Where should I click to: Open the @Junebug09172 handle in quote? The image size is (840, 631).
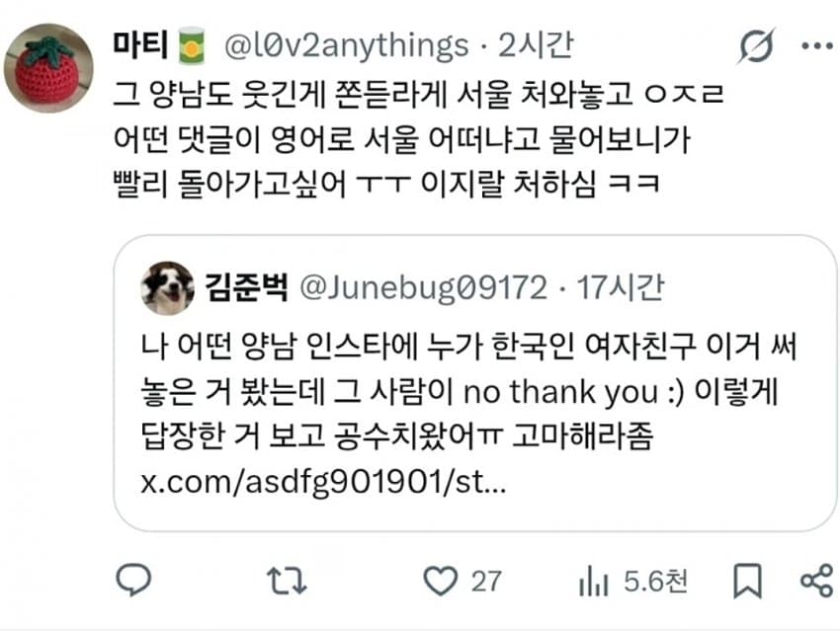[424, 288]
